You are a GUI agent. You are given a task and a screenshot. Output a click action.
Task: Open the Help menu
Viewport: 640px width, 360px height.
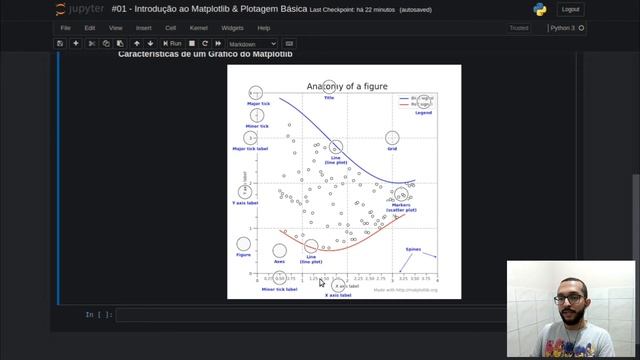click(x=264, y=28)
